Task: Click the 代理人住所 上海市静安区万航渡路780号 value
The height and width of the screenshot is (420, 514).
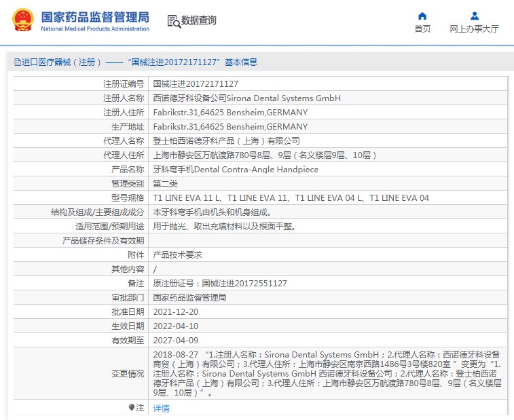Action: click(265, 155)
